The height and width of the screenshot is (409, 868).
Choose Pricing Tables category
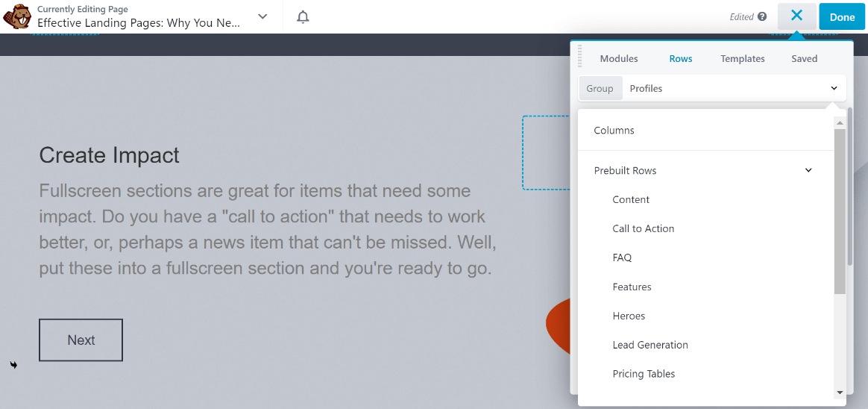coord(644,374)
